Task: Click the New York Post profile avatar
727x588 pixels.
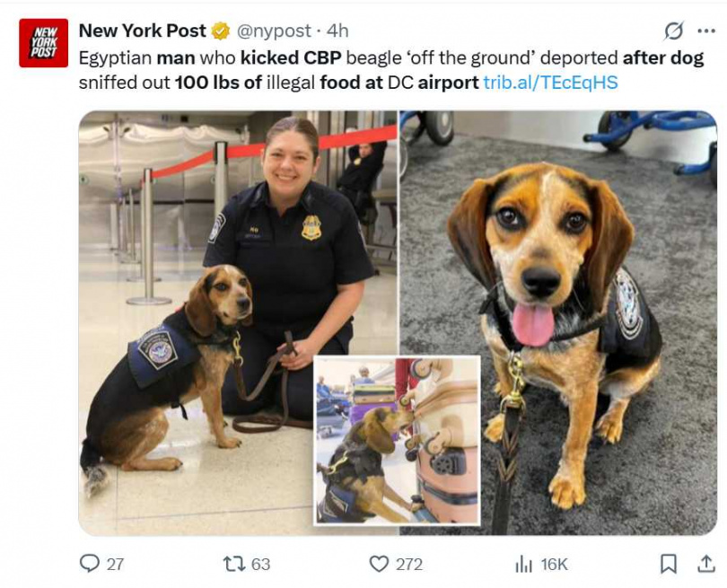Action: (x=44, y=43)
